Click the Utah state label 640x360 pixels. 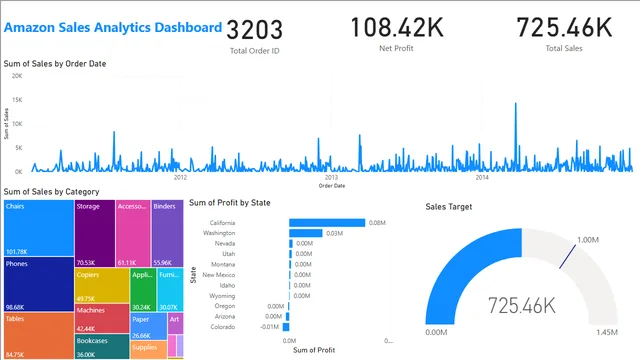click(228, 254)
